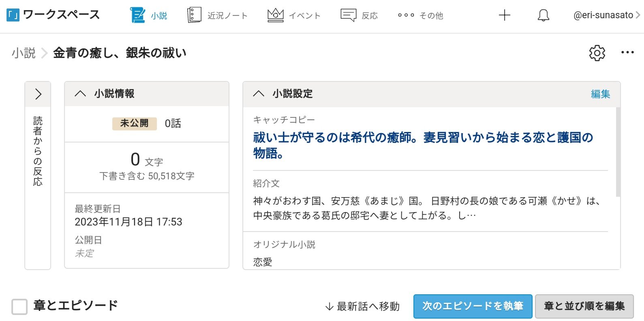Click the ワークスペース logo icon
Viewport: 644px width, 321px height.
point(13,15)
